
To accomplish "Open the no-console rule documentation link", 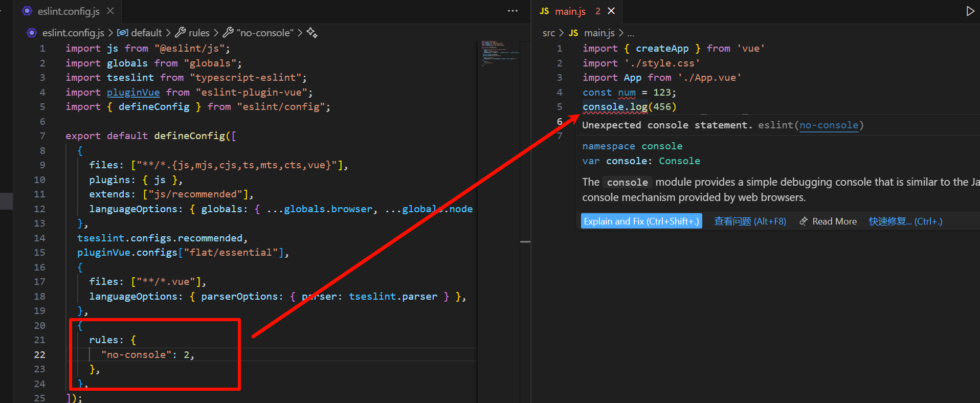I will pos(829,125).
